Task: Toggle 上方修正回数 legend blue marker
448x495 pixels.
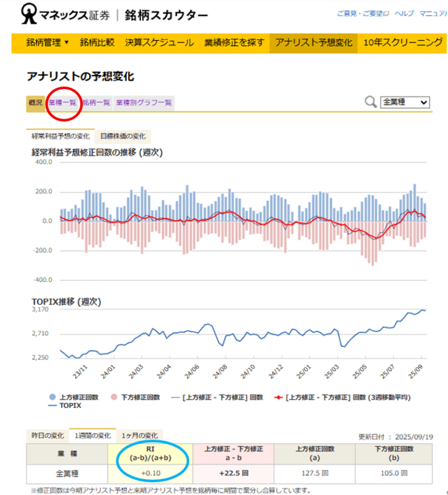Action: click(53, 397)
